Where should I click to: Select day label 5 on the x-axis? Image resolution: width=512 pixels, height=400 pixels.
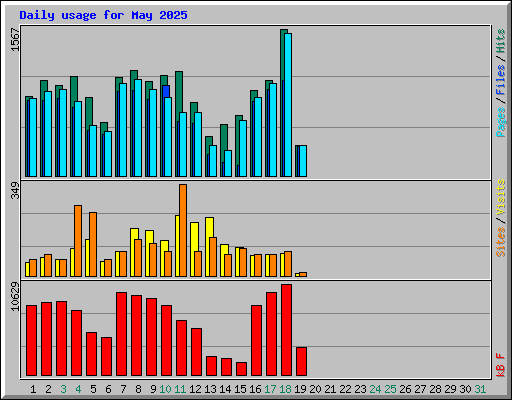[x=93, y=389]
